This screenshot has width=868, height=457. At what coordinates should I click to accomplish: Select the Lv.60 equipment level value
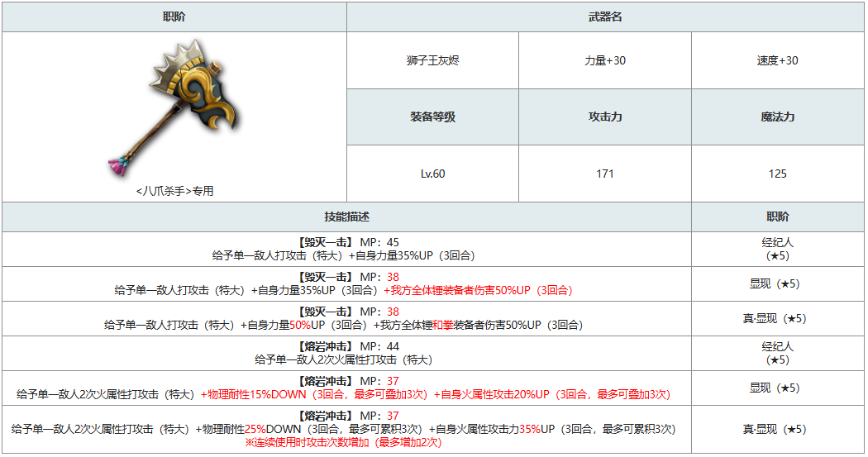(x=432, y=174)
